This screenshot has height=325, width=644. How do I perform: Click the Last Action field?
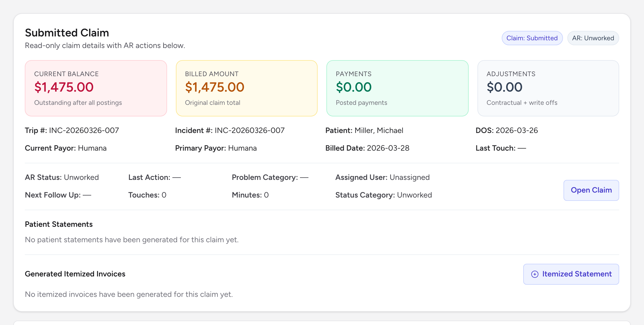tap(154, 177)
